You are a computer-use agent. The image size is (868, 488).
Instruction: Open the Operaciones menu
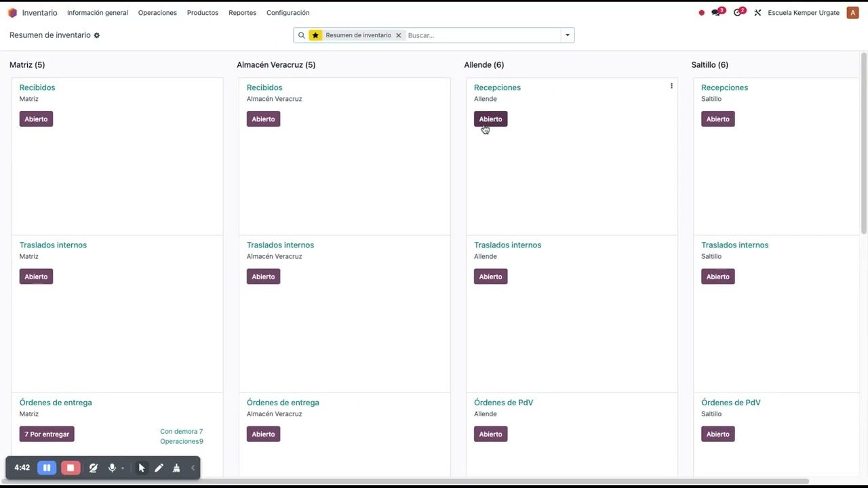[157, 13]
